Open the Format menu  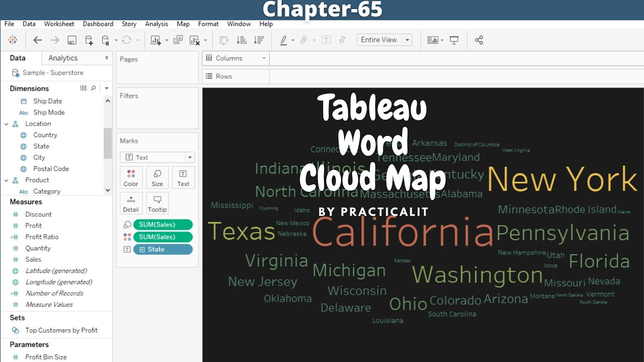[208, 24]
